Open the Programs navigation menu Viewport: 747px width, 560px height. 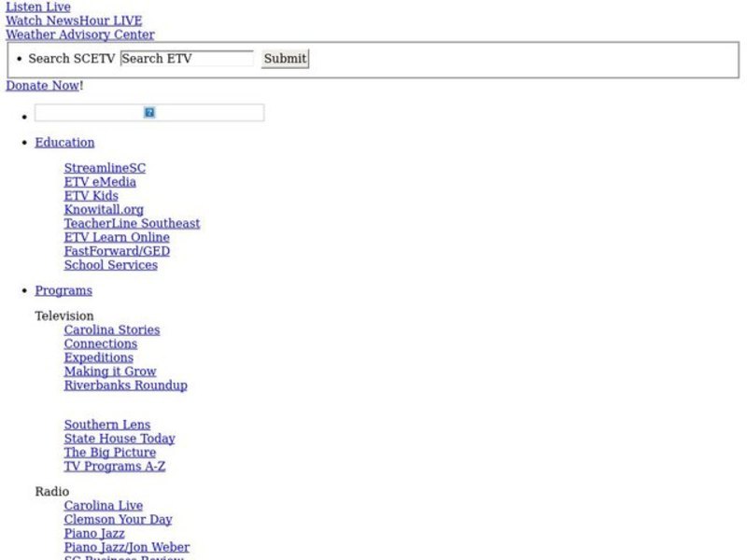63,290
